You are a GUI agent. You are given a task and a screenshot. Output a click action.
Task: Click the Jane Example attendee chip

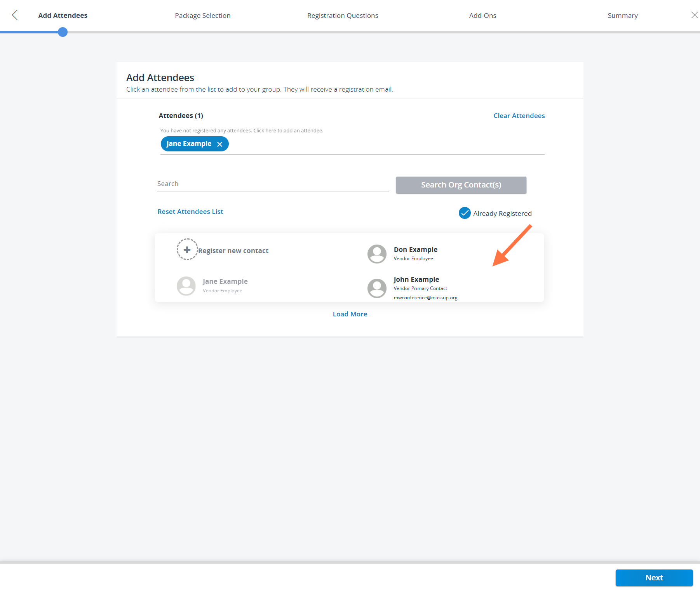click(x=195, y=144)
